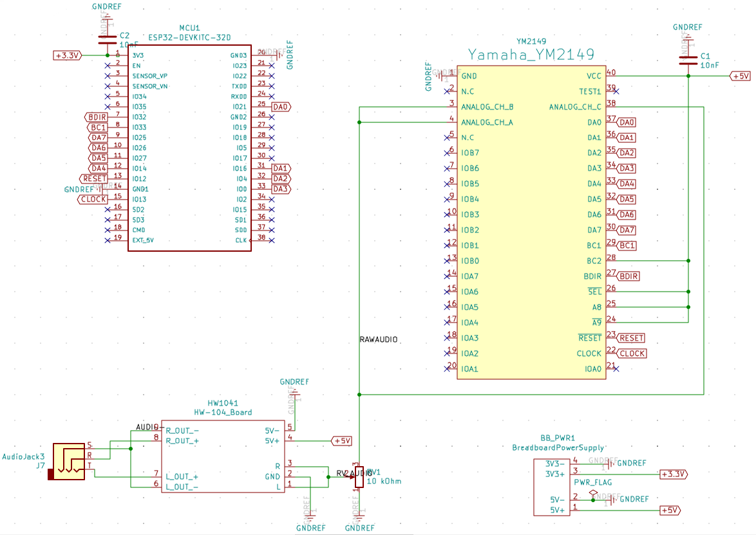Screen dimensions: 756x535
Task: Select GNDREF symbol above capacitor C2
Action: click(107, 17)
